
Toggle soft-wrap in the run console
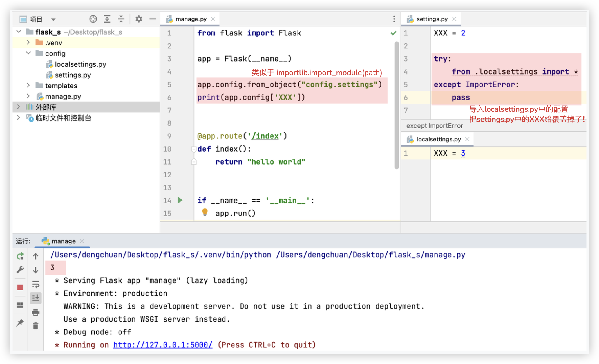(x=35, y=284)
